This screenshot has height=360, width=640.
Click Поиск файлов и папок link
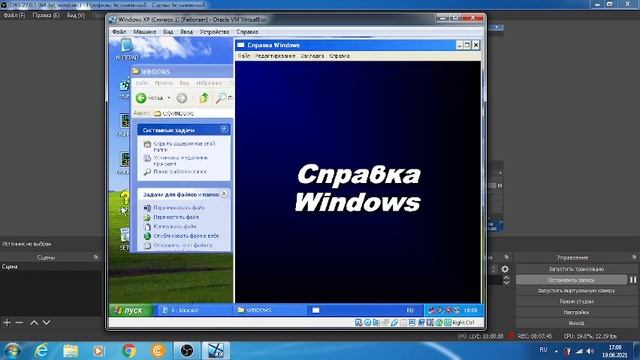coord(180,172)
